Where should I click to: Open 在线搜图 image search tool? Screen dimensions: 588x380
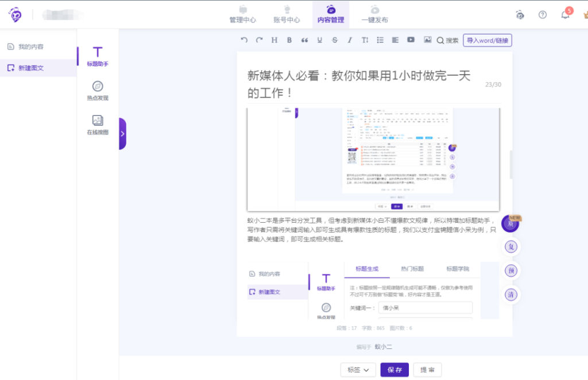point(98,125)
